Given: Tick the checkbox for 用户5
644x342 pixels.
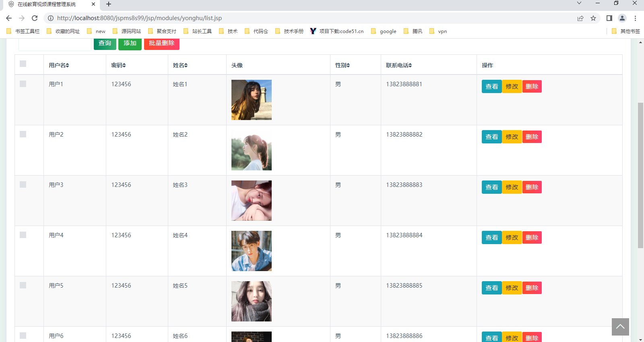Looking at the screenshot, I should [x=23, y=285].
